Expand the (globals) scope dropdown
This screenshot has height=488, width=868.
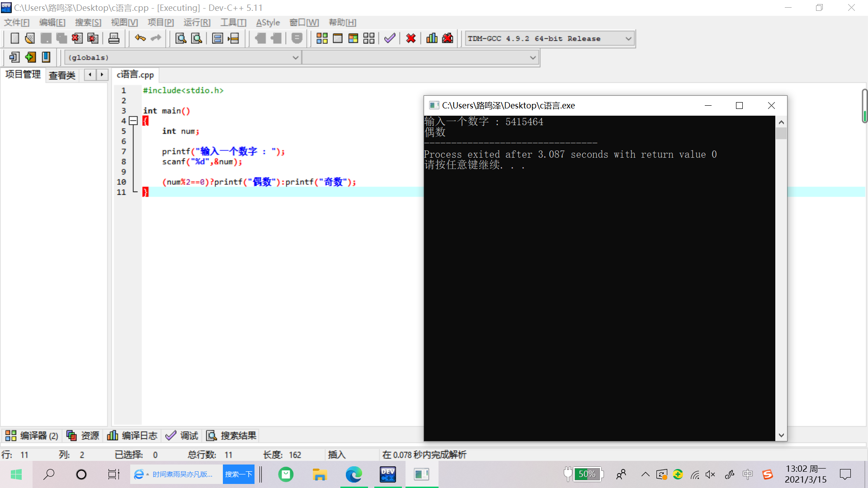295,58
